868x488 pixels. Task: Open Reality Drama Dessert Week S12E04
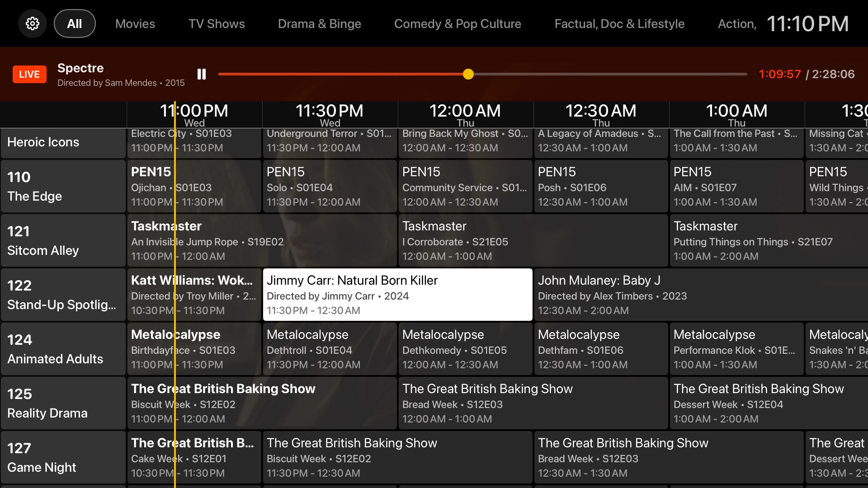tap(769, 403)
